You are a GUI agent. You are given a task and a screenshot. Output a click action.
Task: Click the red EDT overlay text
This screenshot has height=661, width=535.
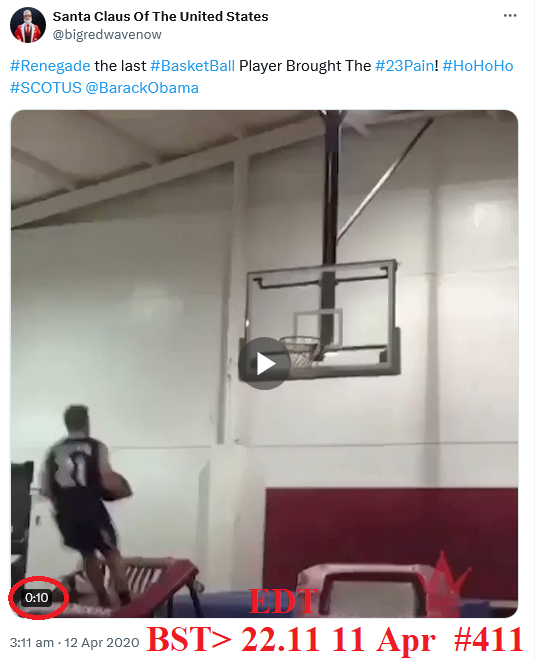(x=284, y=601)
